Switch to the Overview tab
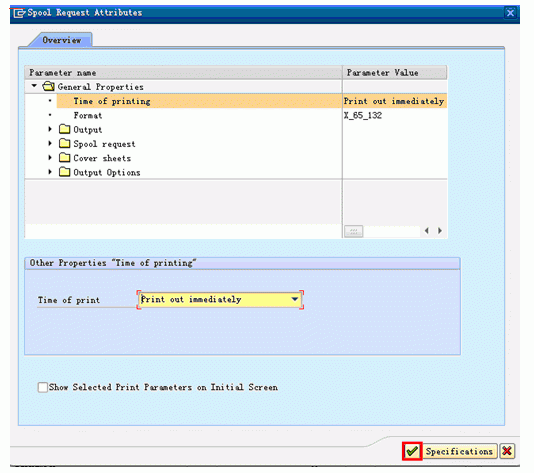 62,40
